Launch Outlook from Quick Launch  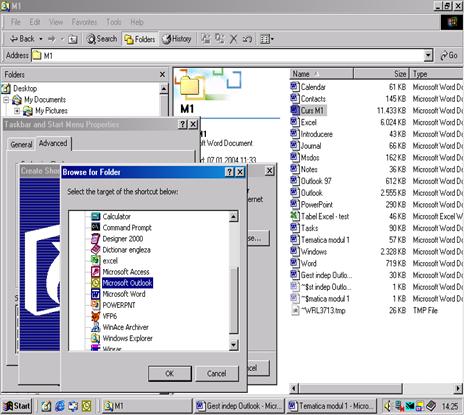point(86,406)
